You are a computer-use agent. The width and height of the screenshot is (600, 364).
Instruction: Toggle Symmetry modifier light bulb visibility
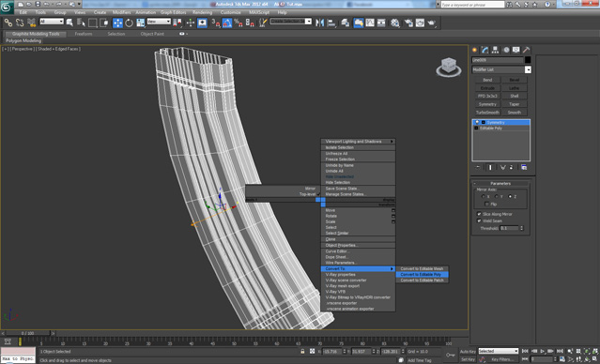tap(477, 122)
